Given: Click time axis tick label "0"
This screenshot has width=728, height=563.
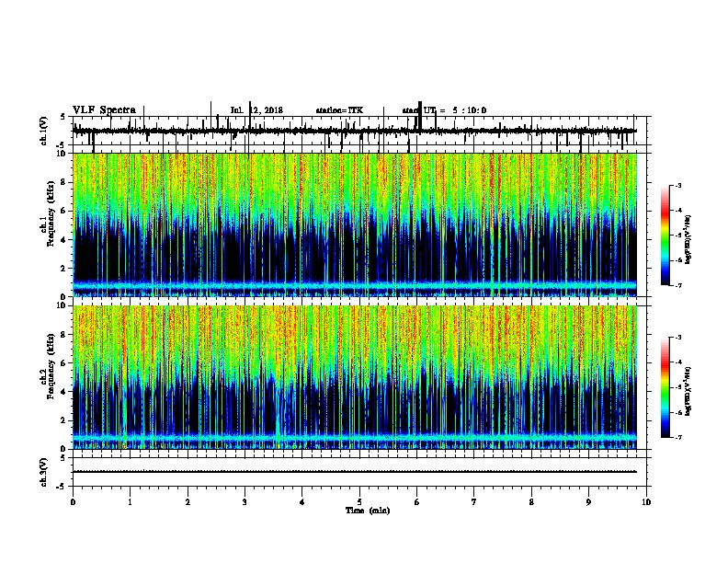Looking at the screenshot, I should (x=73, y=502).
